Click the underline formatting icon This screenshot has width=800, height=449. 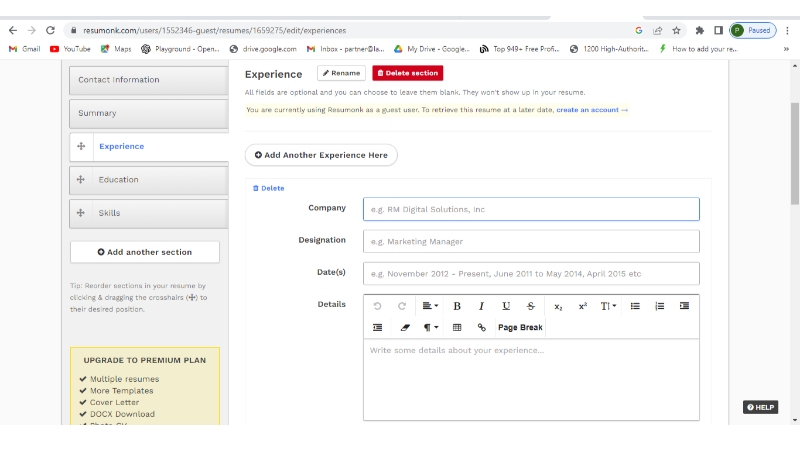click(x=506, y=306)
